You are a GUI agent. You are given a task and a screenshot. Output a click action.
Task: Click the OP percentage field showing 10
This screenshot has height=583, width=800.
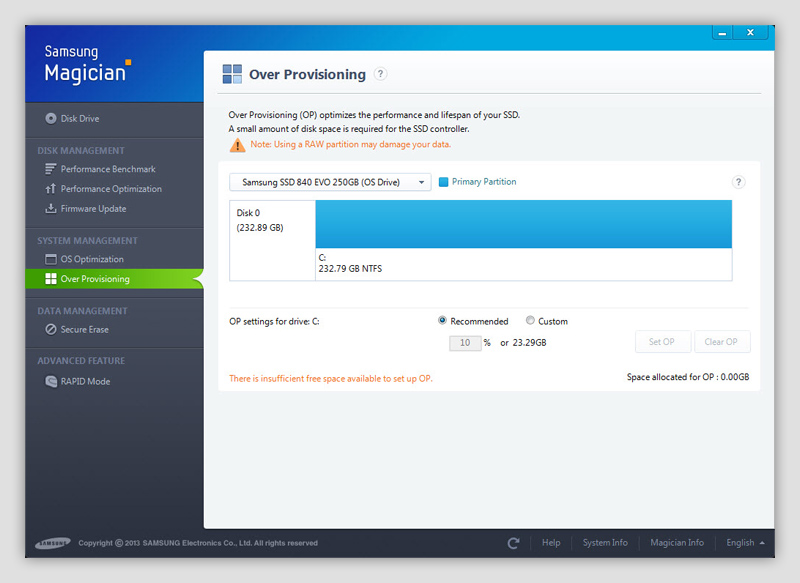[465, 343]
